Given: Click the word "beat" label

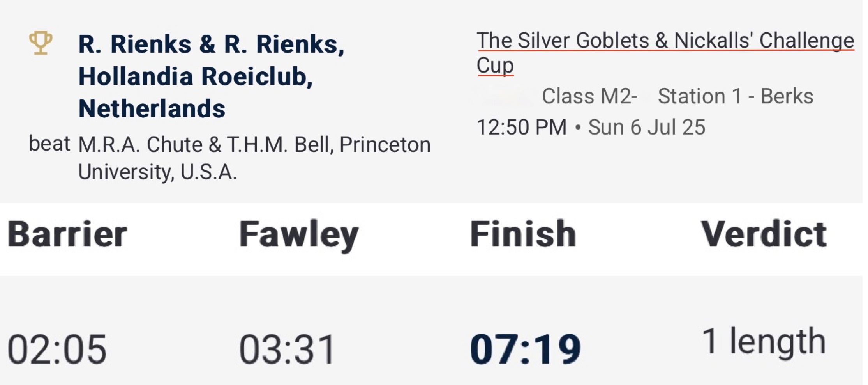Looking at the screenshot, I should 49,144.
